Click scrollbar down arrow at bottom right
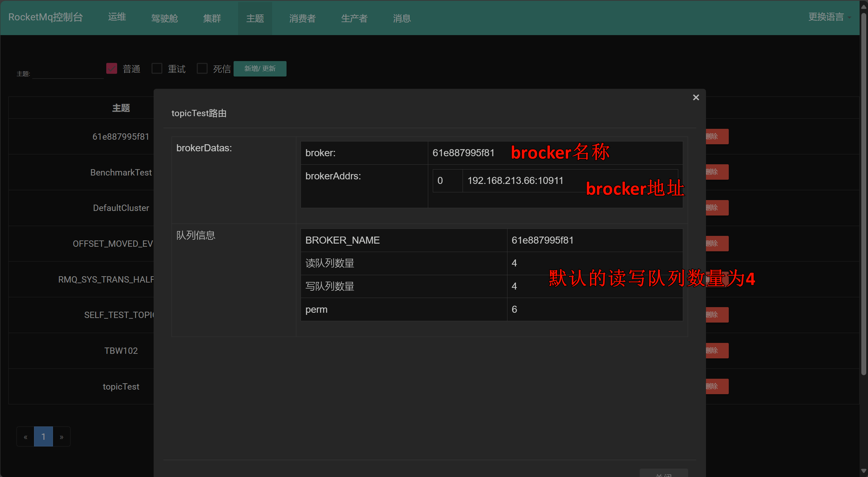This screenshot has height=477, width=868. (864, 471)
